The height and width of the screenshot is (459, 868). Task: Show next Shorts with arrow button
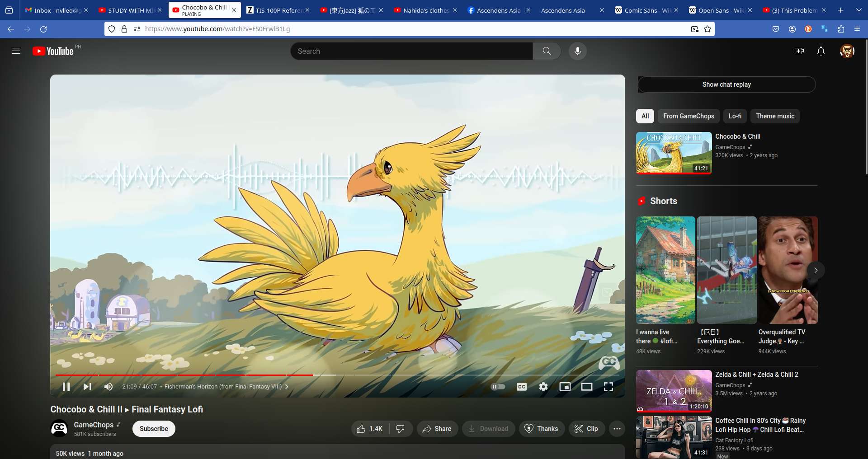pyautogui.click(x=816, y=270)
